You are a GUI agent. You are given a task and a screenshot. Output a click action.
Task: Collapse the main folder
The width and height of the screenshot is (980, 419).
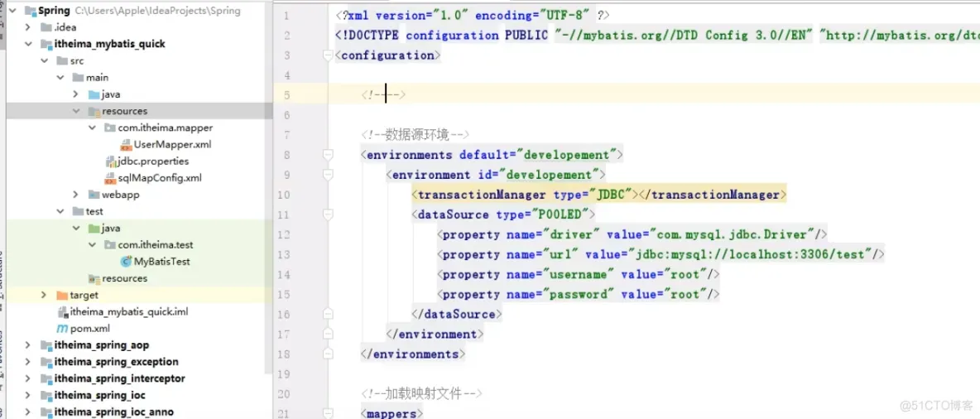60,78
